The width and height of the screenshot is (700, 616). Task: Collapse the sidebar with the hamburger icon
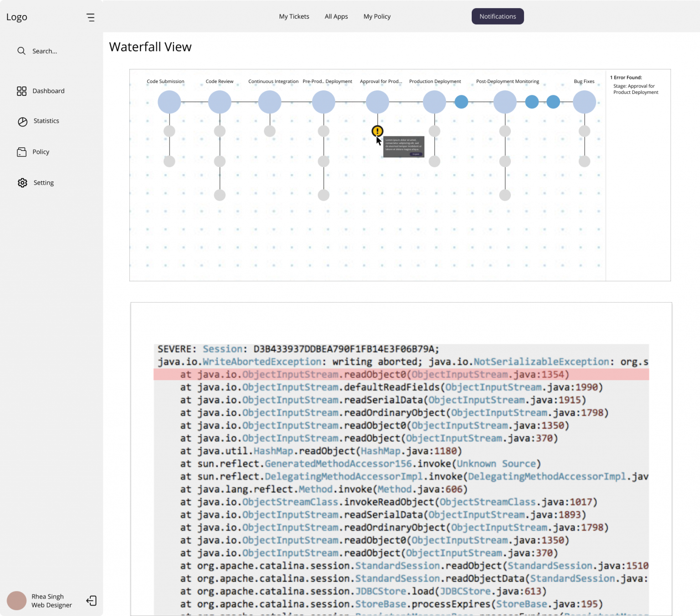click(x=91, y=17)
